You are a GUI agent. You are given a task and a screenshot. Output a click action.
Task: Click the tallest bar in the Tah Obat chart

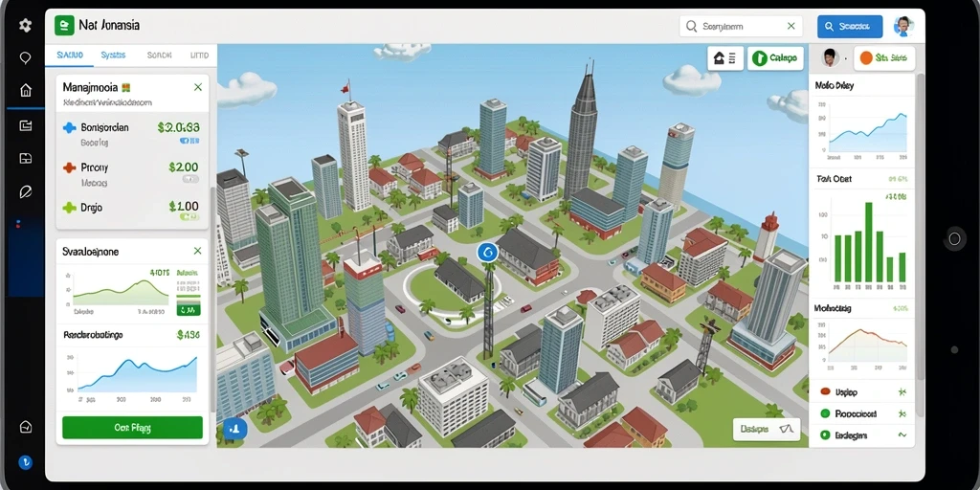[x=868, y=242]
